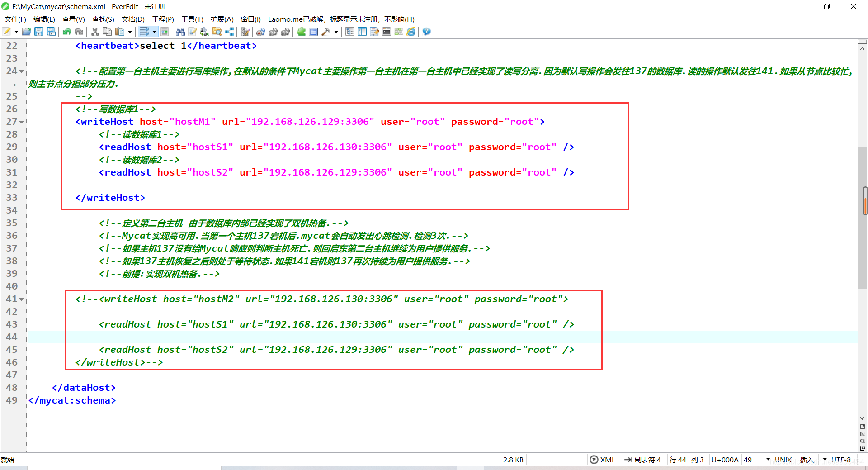The width and height of the screenshot is (868, 470).
Task: Open the word wrap mode dropdown arrow
Action: coord(154,32)
